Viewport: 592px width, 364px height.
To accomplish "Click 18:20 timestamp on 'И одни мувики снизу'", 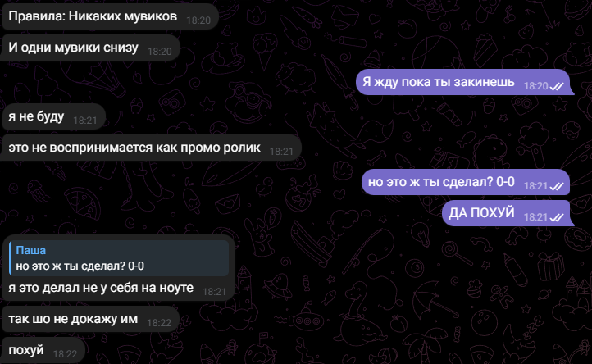I will point(159,52).
